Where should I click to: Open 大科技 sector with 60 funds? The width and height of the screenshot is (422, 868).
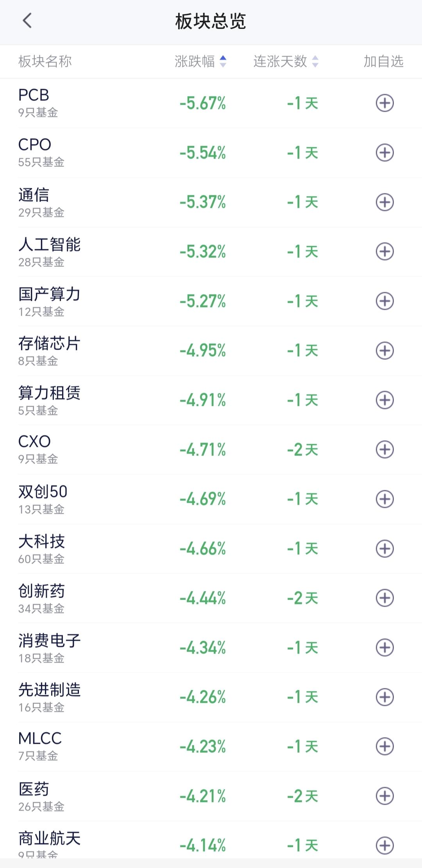coord(211,548)
